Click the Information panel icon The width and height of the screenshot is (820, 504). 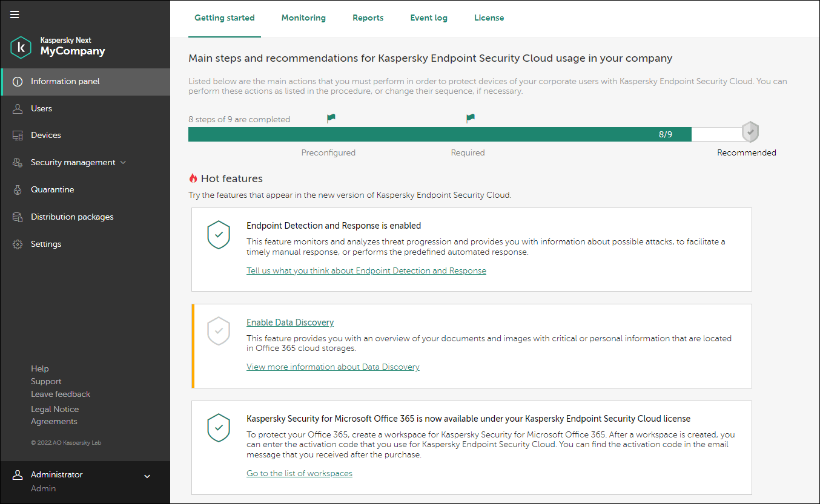click(17, 80)
